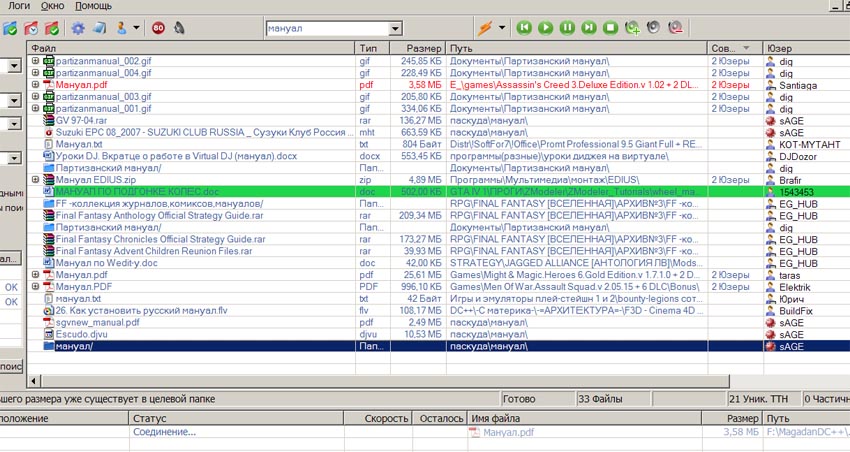Viewport: 850px width, 452px height.
Task: Open the Окно menu
Action: pos(52,6)
